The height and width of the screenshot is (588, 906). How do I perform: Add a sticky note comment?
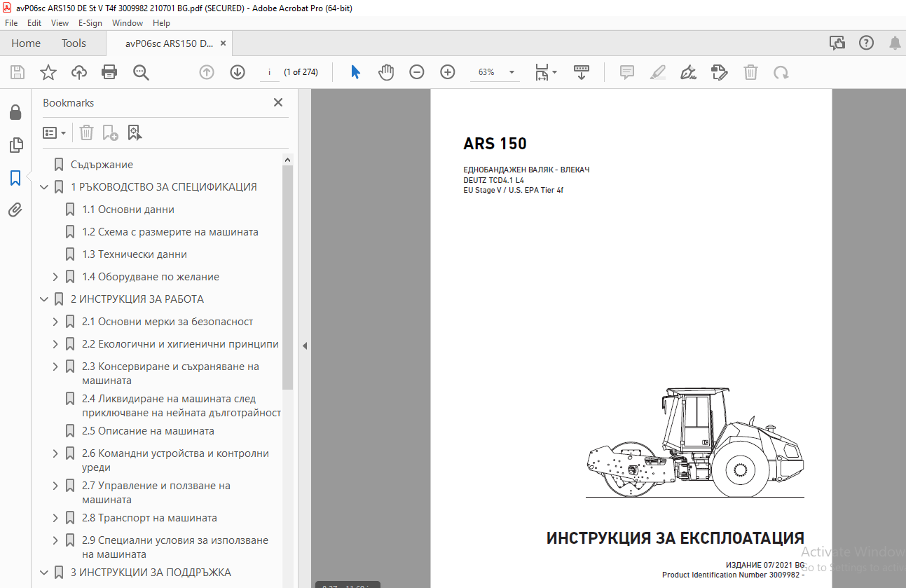627,72
